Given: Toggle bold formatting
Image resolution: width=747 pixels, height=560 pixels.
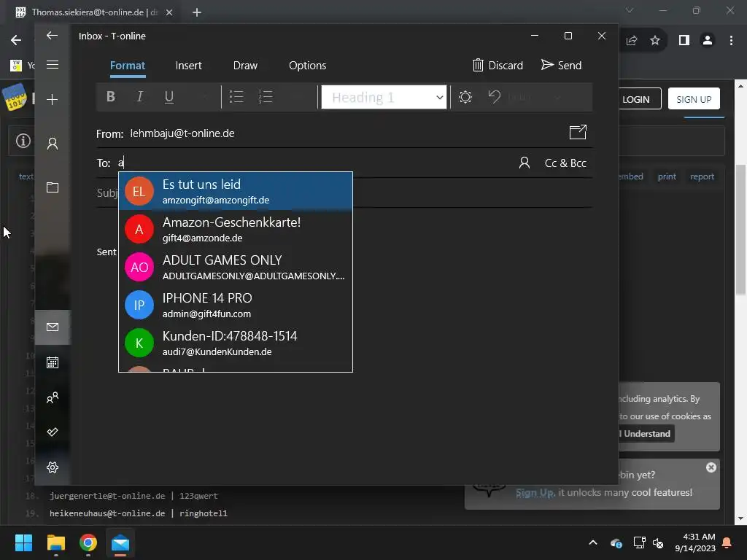Looking at the screenshot, I should coord(111,97).
